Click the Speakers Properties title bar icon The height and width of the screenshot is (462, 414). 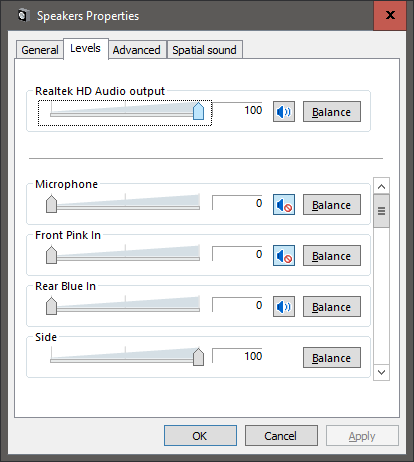click(23, 15)
